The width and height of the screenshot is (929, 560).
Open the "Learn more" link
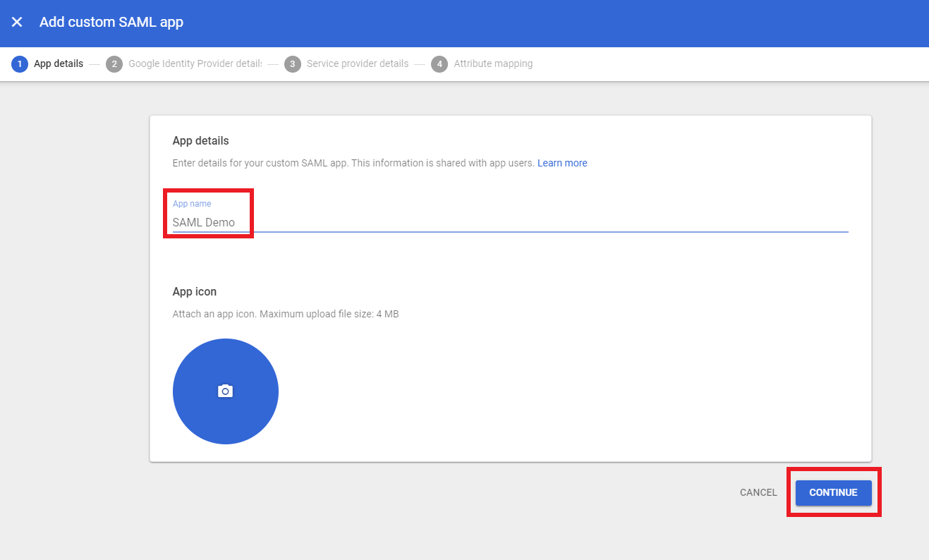[562, 163]
